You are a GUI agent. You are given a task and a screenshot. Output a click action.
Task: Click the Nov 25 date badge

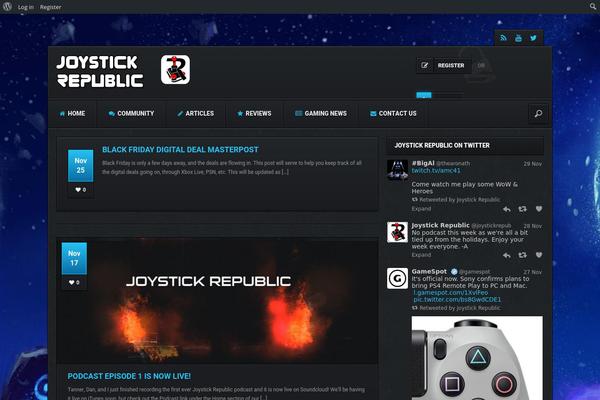pos(80,165)
